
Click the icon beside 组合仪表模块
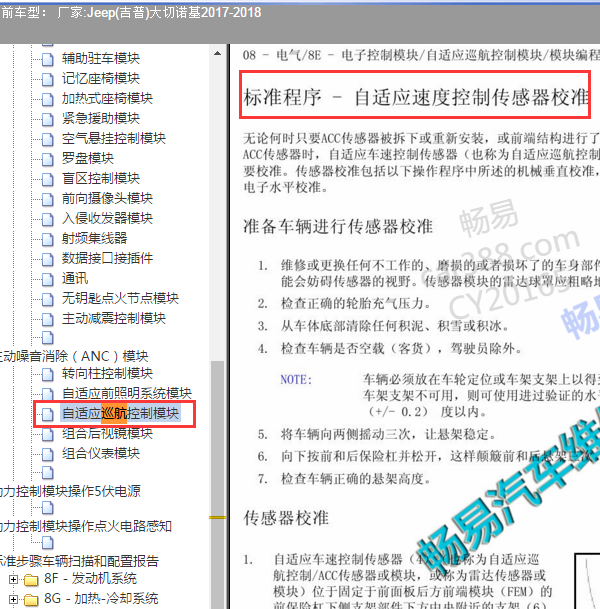(x=48, y=454)
